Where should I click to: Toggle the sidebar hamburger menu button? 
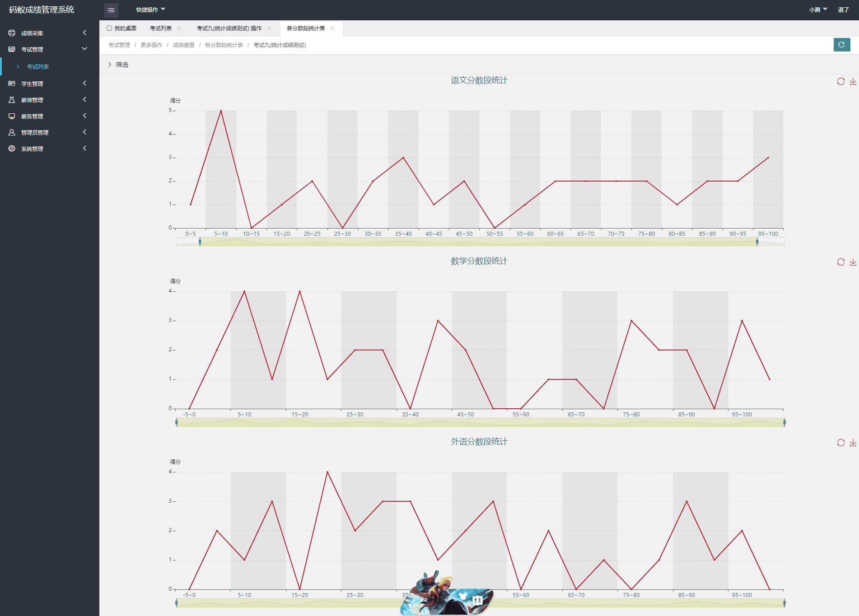[111, 10]
